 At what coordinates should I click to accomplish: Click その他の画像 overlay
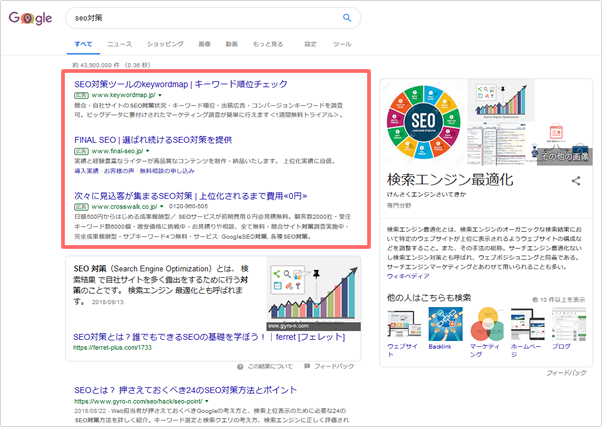tap(564, 157)
